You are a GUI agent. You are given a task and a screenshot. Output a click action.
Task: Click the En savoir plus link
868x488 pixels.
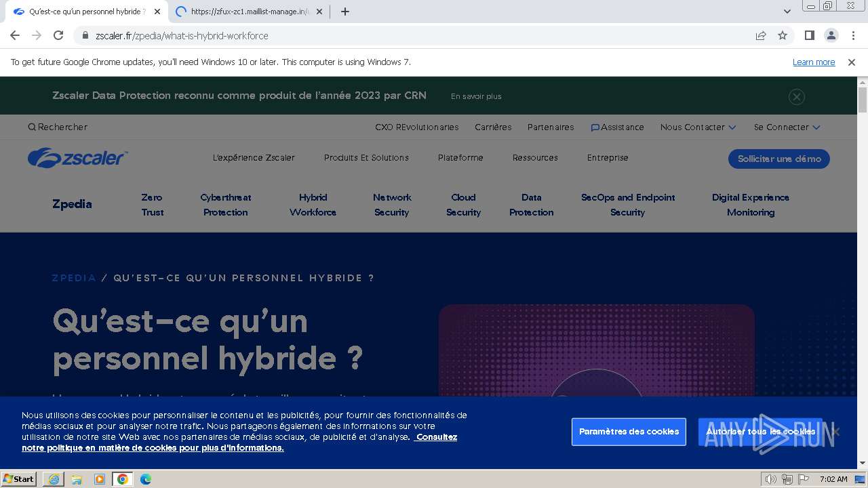tap(476, 96)
